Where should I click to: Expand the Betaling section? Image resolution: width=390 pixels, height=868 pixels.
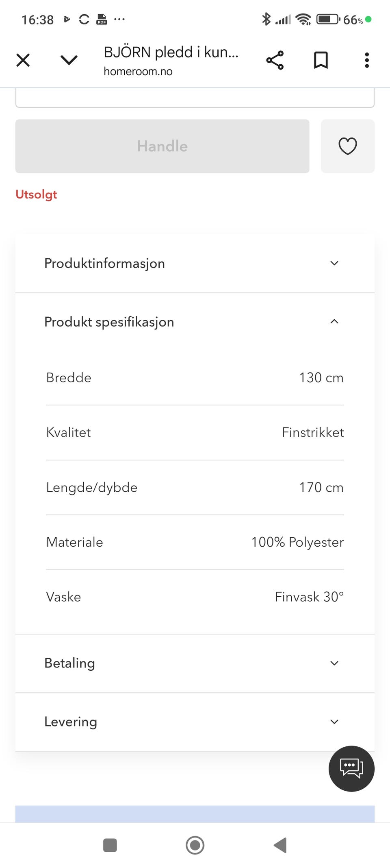click(x=195, y=663)
